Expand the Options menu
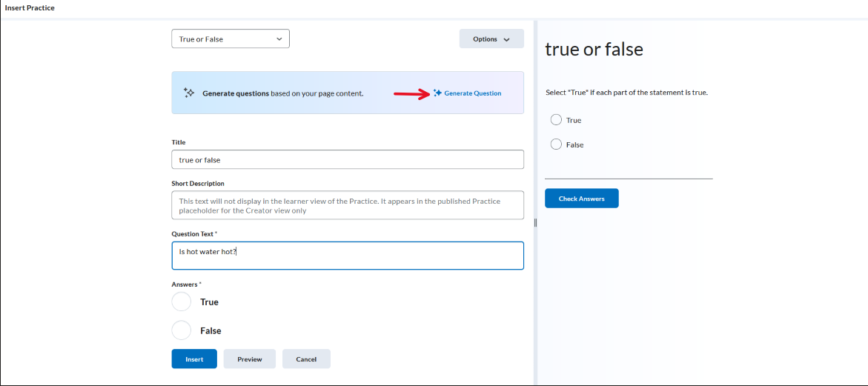868x386 pixels. [x=491, y=39]
